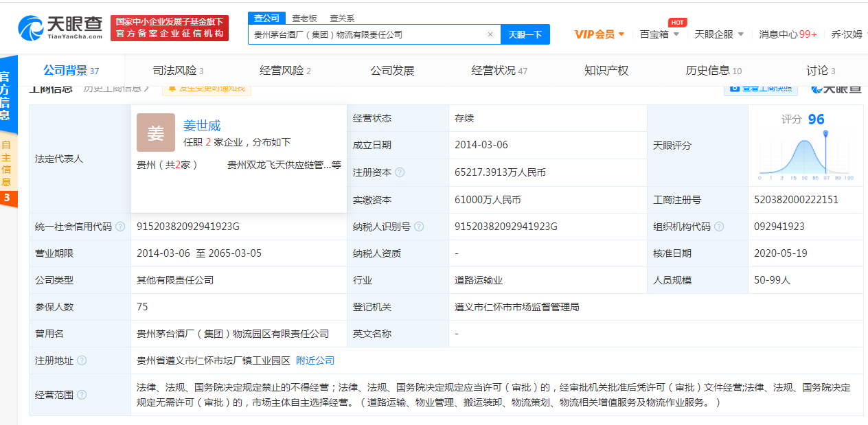Click the 行业 value 道路运输业
This screenshot has width=868, height=425.
point(479,280)
